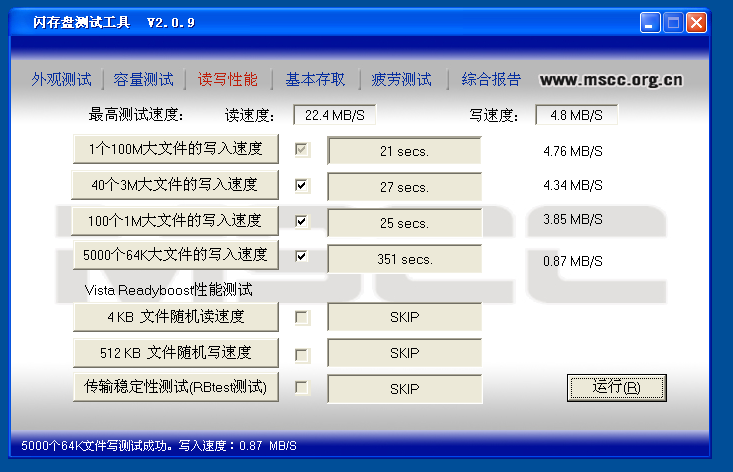Click the 27 secs. result box

(404, 187)
